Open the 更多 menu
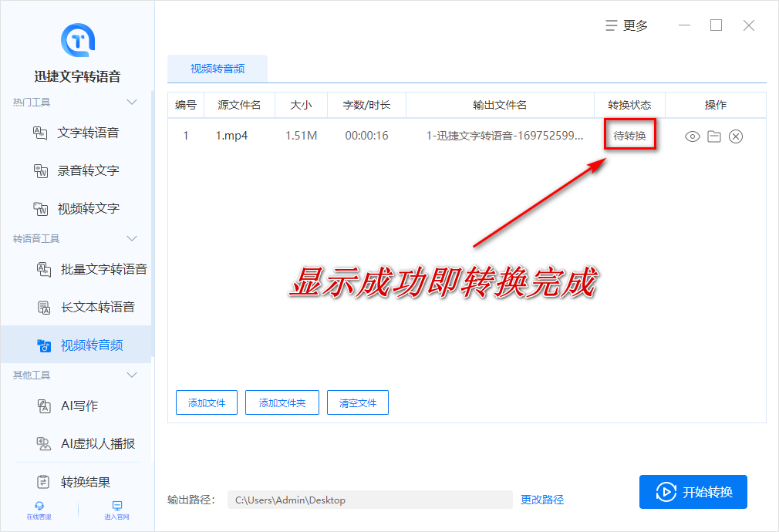The height and width of the screenshot is (532, 779). point(627,25)
